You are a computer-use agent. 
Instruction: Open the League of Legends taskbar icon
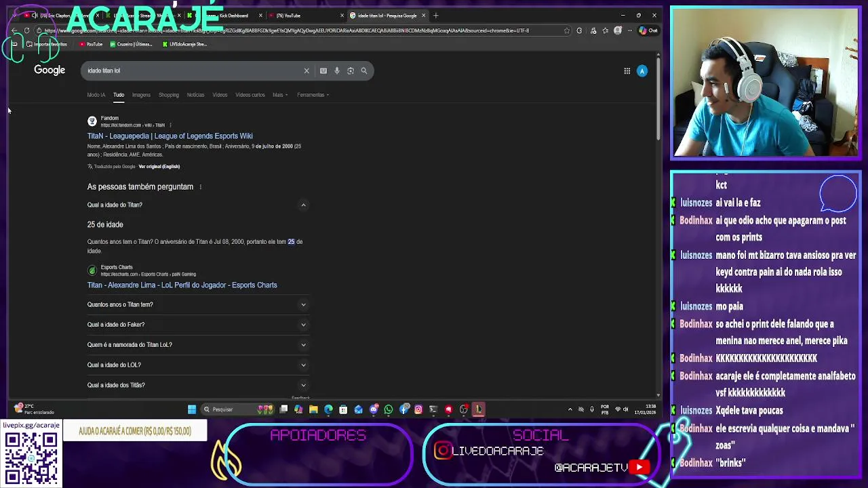(x=479, y=409)
